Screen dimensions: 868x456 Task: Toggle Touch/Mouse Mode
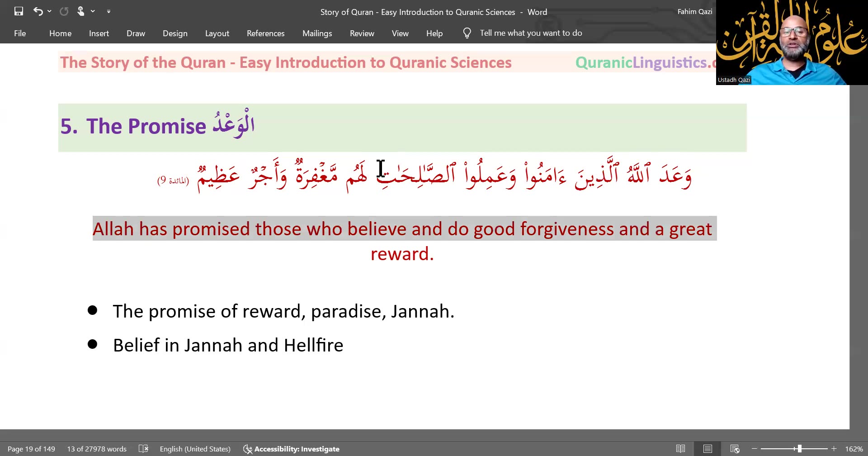click(x=80, y=11)
